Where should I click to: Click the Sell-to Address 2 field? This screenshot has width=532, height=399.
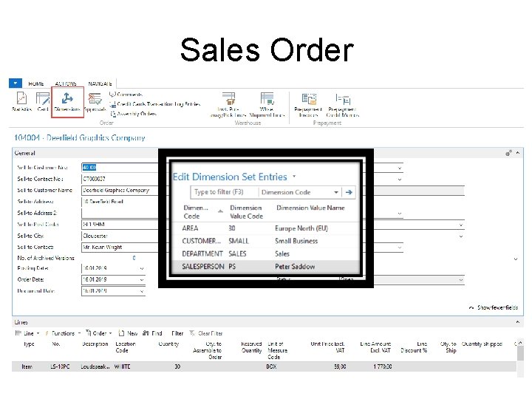[120, 213]
